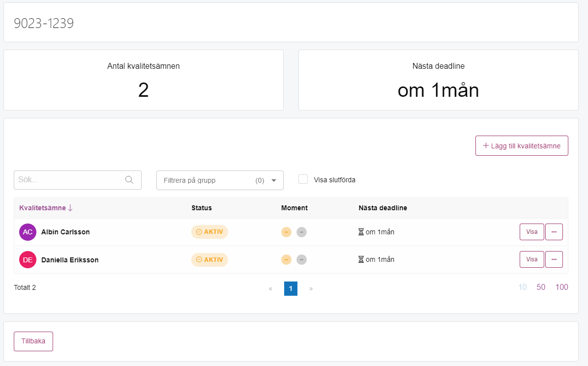Go to the previous page with « arrow

click(x=270, y=288)
